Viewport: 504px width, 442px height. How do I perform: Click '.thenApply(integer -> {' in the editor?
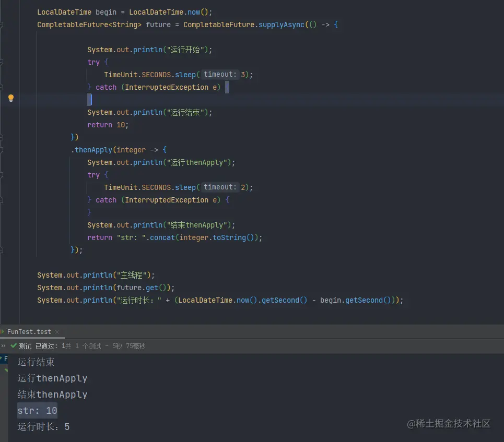click(119, 150)
